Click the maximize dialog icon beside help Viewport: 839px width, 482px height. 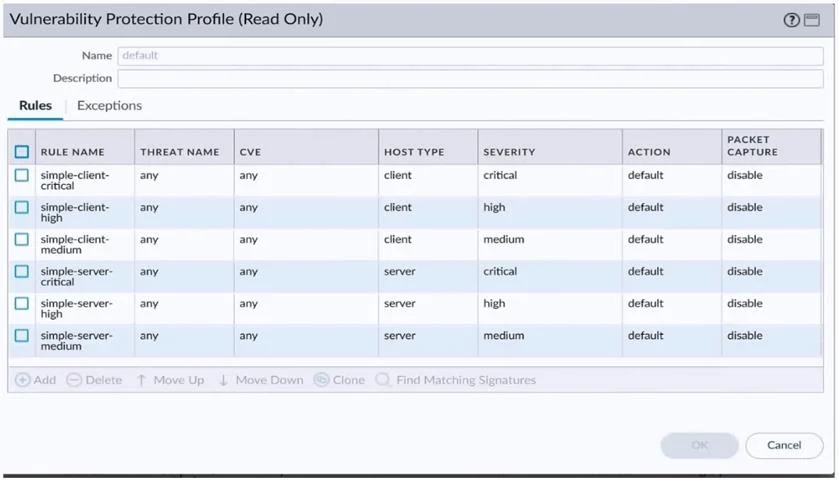point(812,20)
